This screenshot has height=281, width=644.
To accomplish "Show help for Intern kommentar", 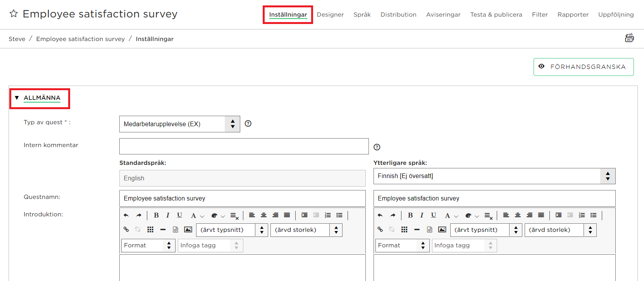I will [377, 147].
